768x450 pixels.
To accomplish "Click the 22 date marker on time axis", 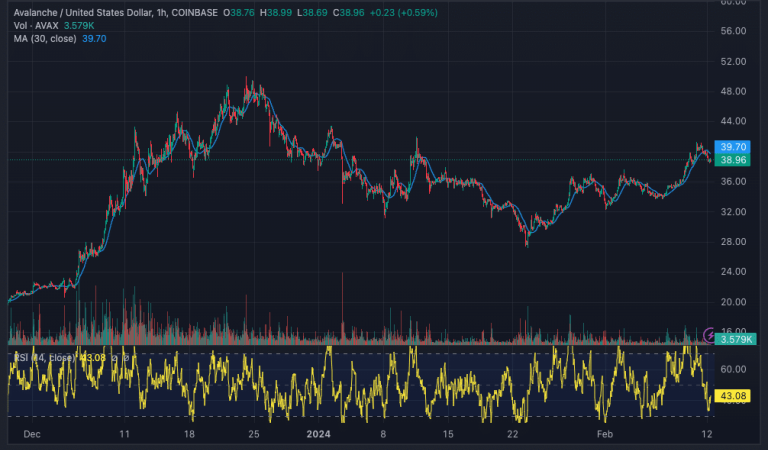I will (513, 435).
